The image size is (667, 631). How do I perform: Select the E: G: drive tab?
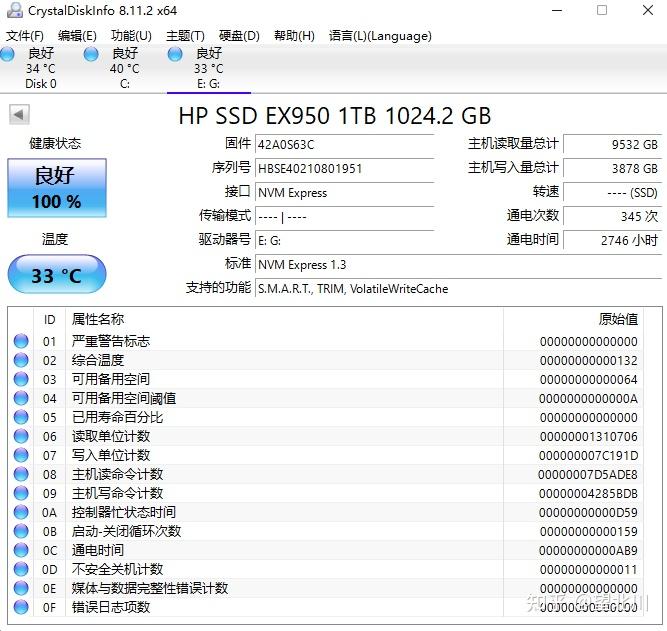coord(208,68)
